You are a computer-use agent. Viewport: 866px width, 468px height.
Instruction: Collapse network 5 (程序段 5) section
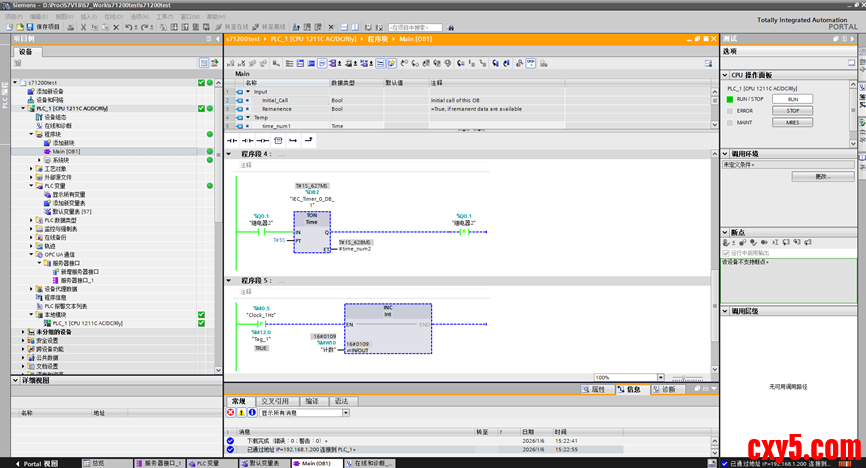coord(230,281)
